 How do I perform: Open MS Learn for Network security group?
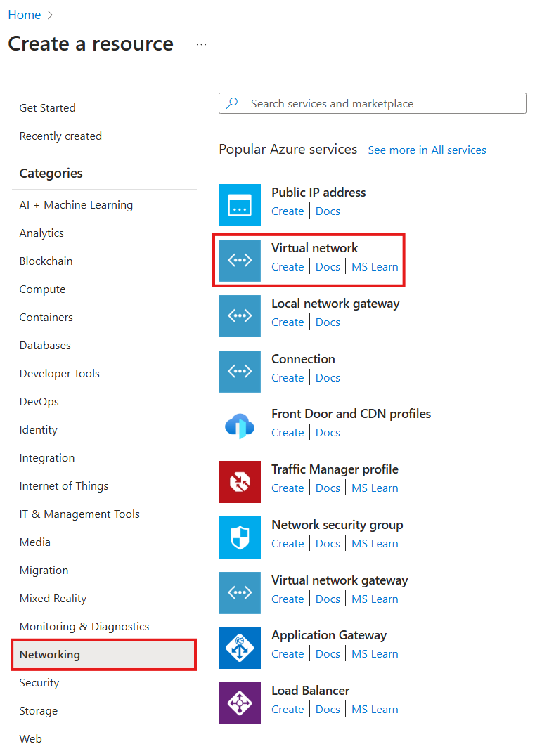click(374, 543)
